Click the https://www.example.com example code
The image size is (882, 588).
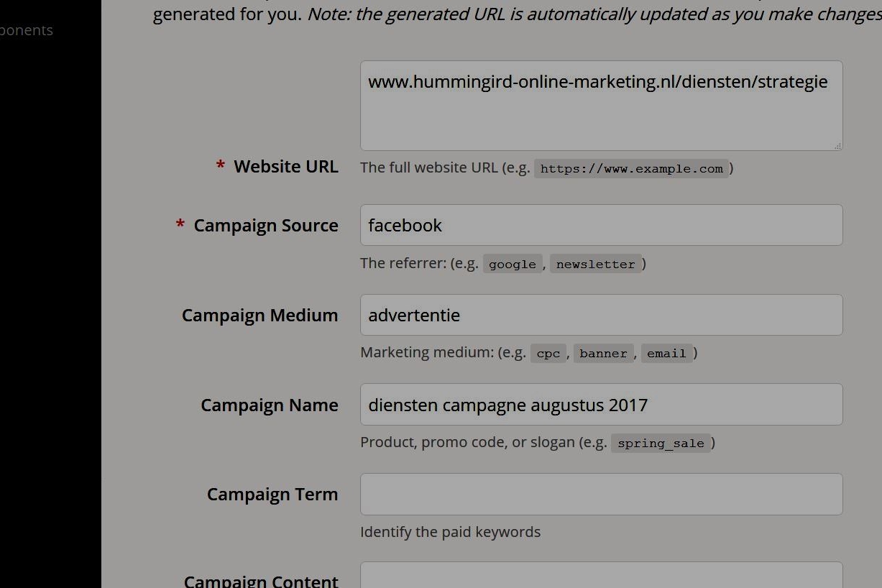tap(631, 169)
